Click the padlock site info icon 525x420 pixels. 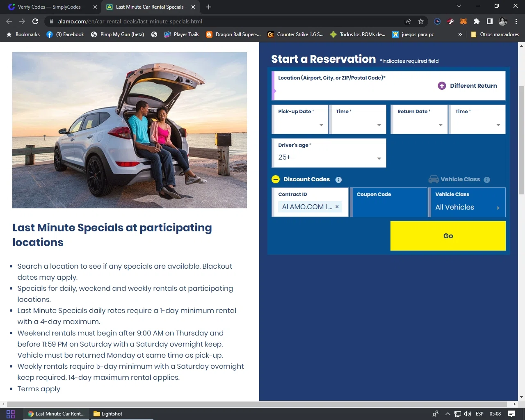[51, 21]
